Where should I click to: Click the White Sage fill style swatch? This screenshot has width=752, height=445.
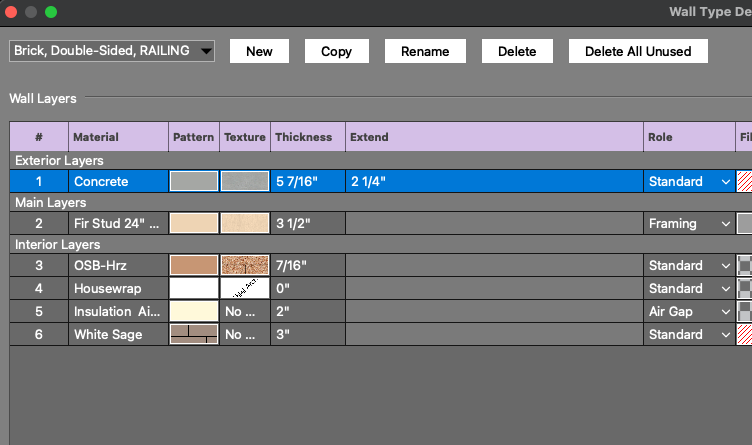coord(744,334)
